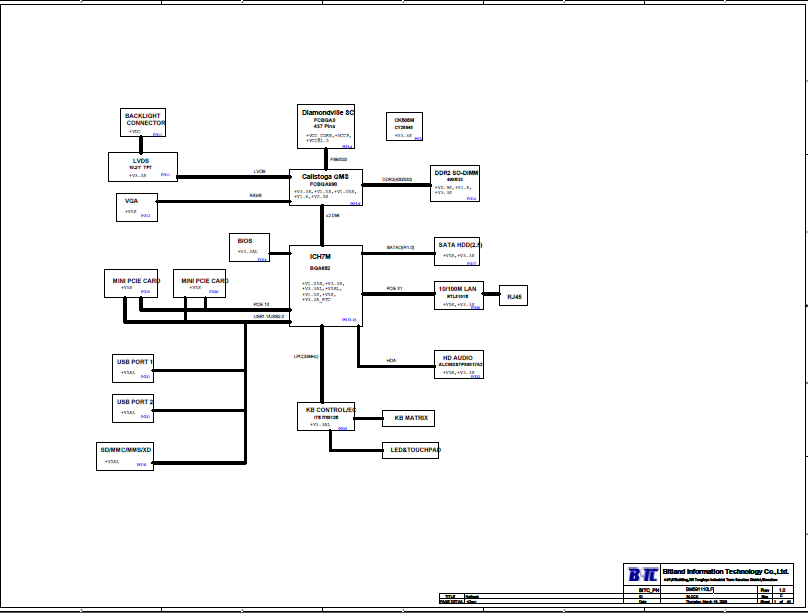Click the ICH7M southbridge title
Viewport: 808px width, 613px height.
click(320, 257)
